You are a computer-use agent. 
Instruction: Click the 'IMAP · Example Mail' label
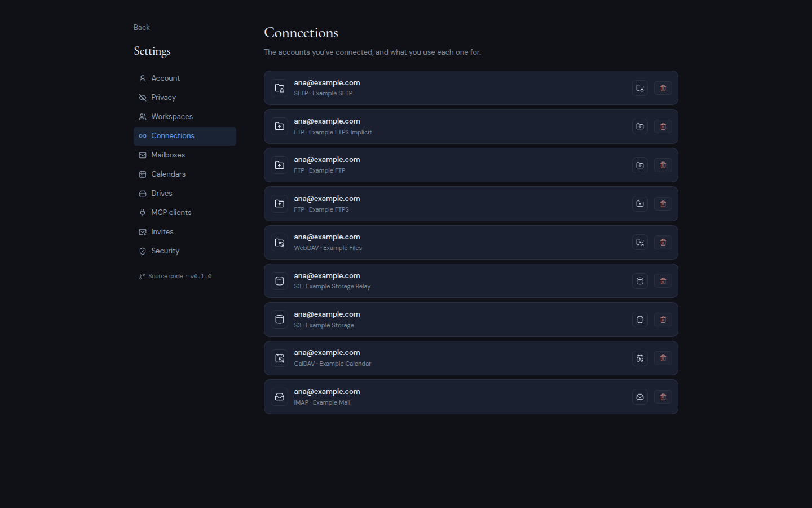pyautogui.click(x=322, y=402)
